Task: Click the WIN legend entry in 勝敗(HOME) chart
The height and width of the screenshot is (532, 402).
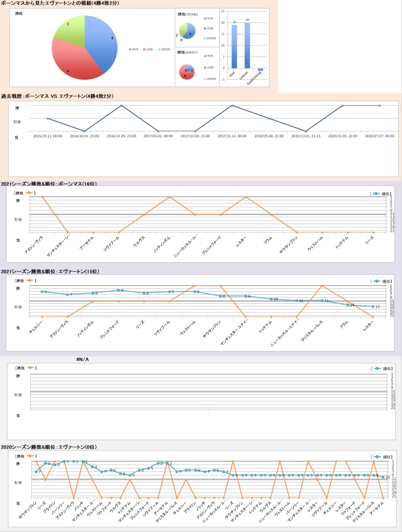Action: (209, 18)
